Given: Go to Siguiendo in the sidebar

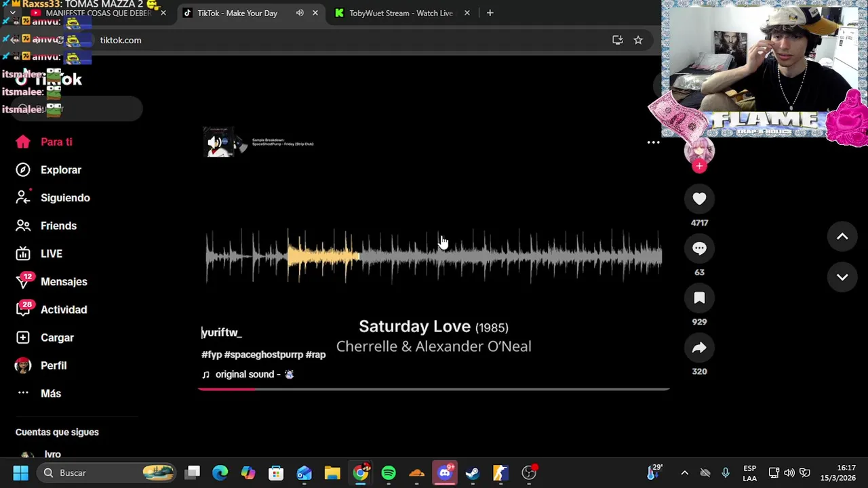Looking at the screenshot, I should pos(52,198).
